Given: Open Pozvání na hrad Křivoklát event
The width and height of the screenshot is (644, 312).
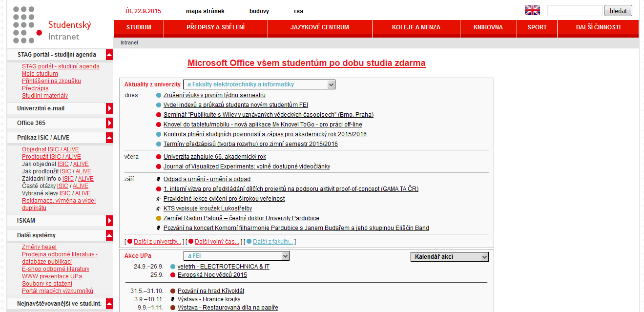Looking at the screenshot, I should (211, 291).
